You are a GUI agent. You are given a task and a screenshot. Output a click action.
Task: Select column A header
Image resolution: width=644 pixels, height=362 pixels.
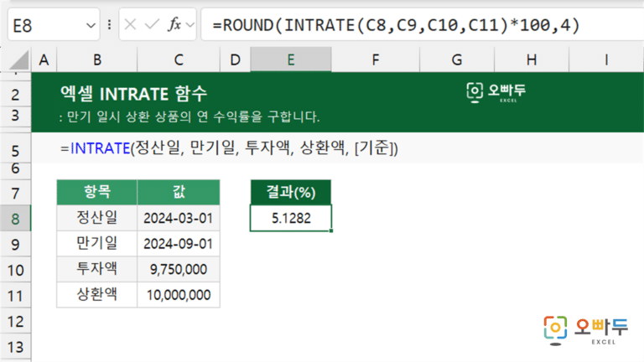pyautogui.click(x=44, y=60)
